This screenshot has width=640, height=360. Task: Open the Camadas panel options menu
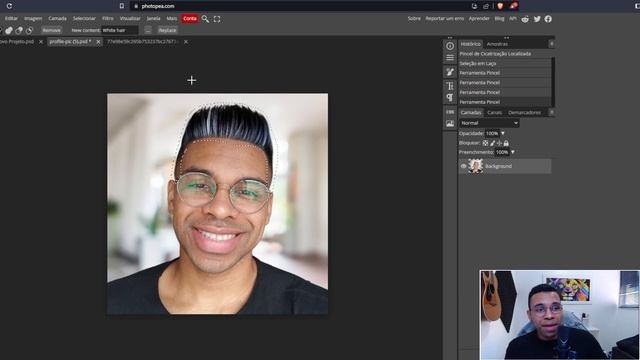coord(551,112)
